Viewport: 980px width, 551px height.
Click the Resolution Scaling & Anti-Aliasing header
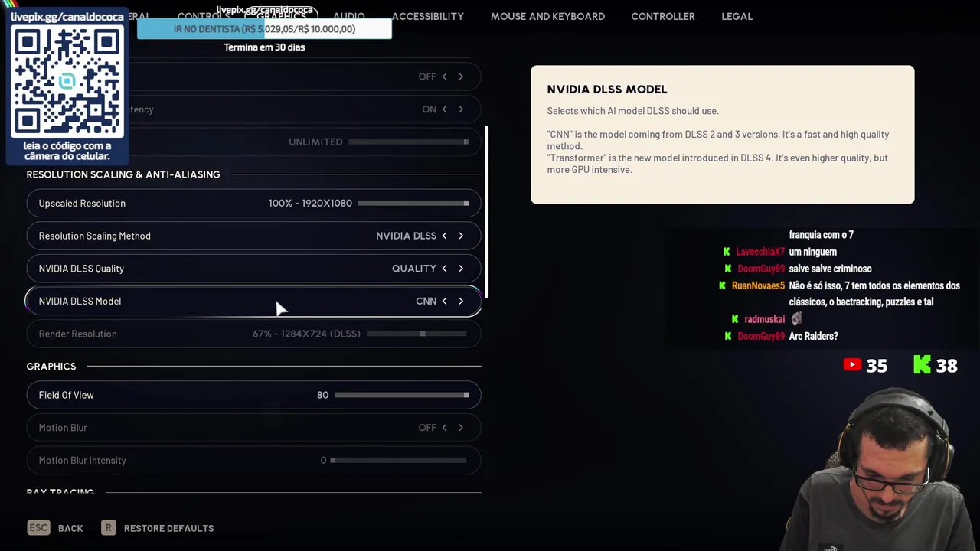[123, 174]
